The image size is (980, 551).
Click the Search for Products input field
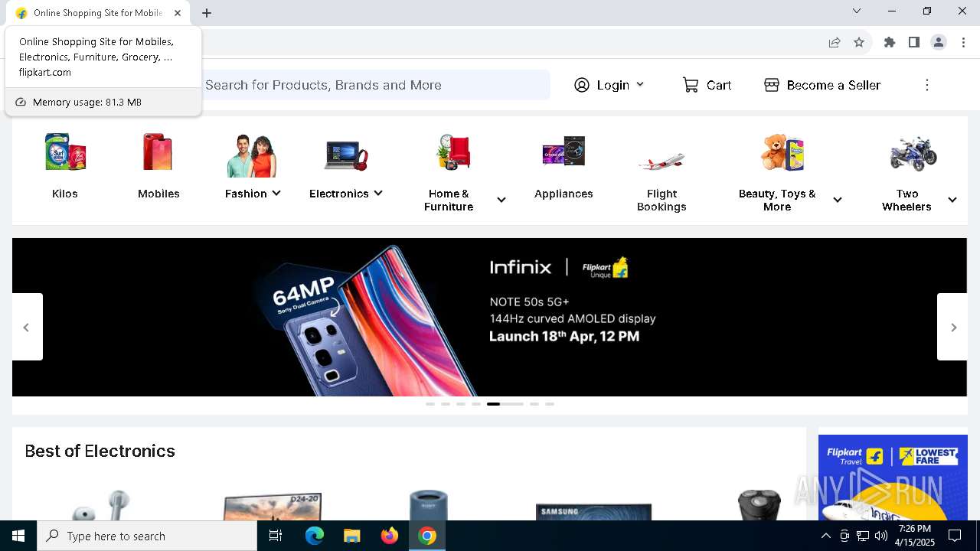375,85
